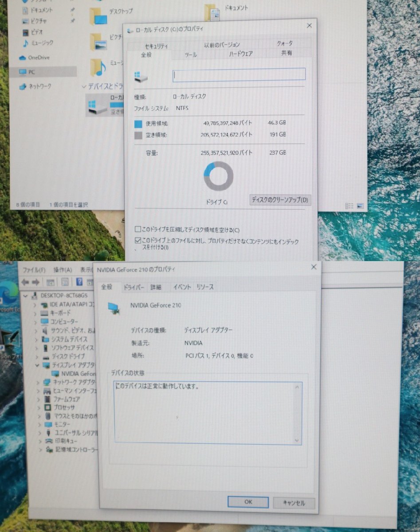The height and width of the screenshot is (532, 420).
Task: Select the デスクトップ folder icon
Action: [98, 16]
